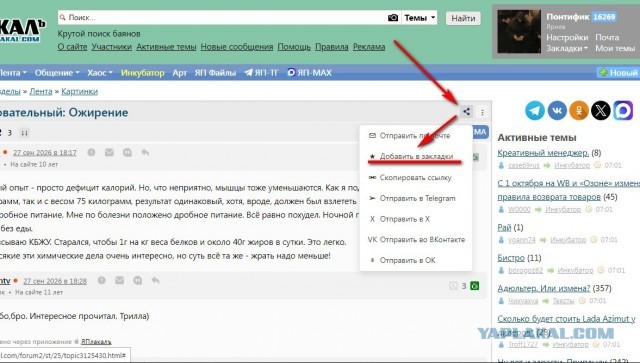The width and height of the screenshot is (640, 363).
Task: Open the ЯП Файлы nav item
Action: pyautogui.click(x=215, y=73)
